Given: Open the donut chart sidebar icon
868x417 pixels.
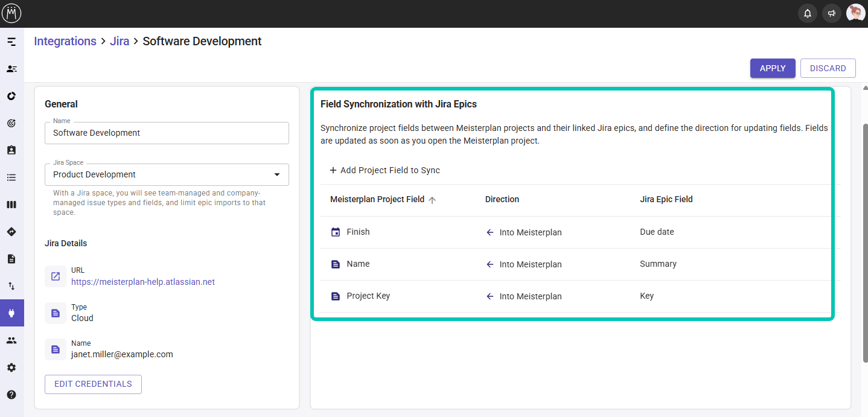Looking at the screenshot, I should 11,96.
